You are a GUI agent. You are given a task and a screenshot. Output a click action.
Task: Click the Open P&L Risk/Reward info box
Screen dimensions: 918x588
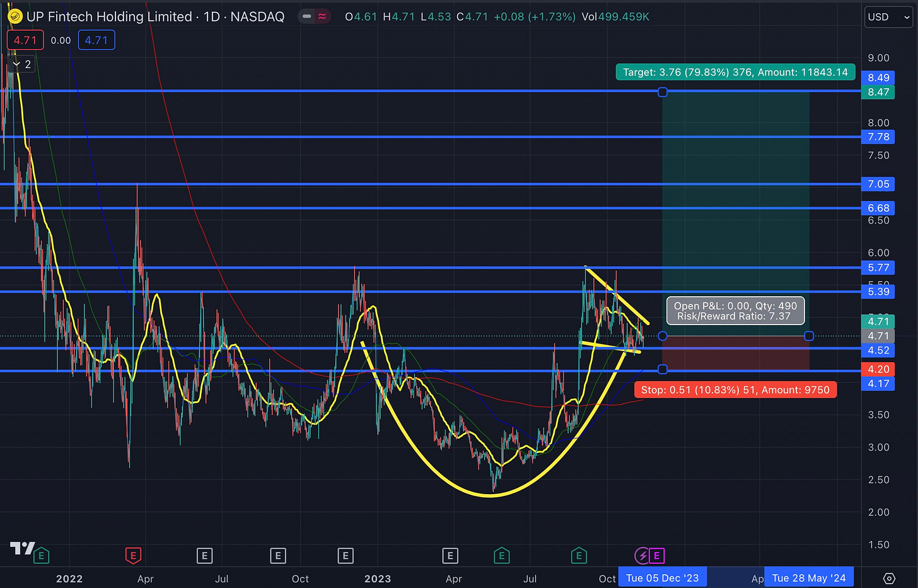click(x=735, y=311)
